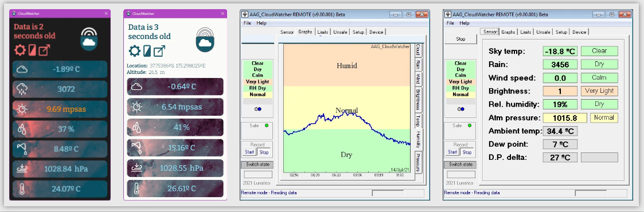Click the Sky temp -18.8 ºC value

coord(560,51)
